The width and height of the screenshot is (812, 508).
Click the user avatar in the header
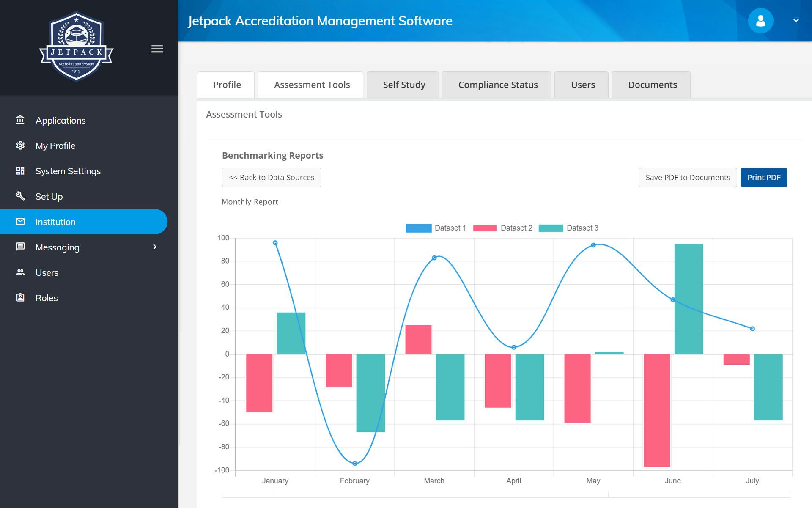pos(760,20)
